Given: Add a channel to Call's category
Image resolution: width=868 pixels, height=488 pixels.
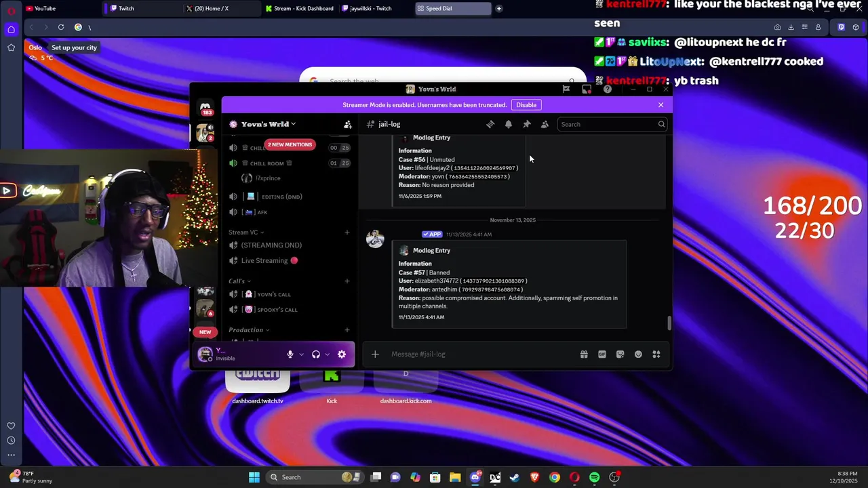Looking at the screenshot, I should (x=347, y=281).
